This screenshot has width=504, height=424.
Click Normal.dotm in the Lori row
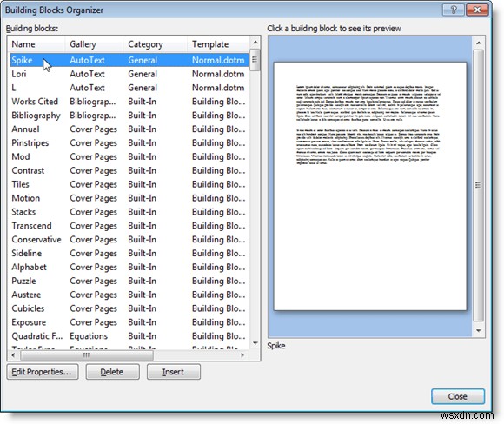(218, 74)
